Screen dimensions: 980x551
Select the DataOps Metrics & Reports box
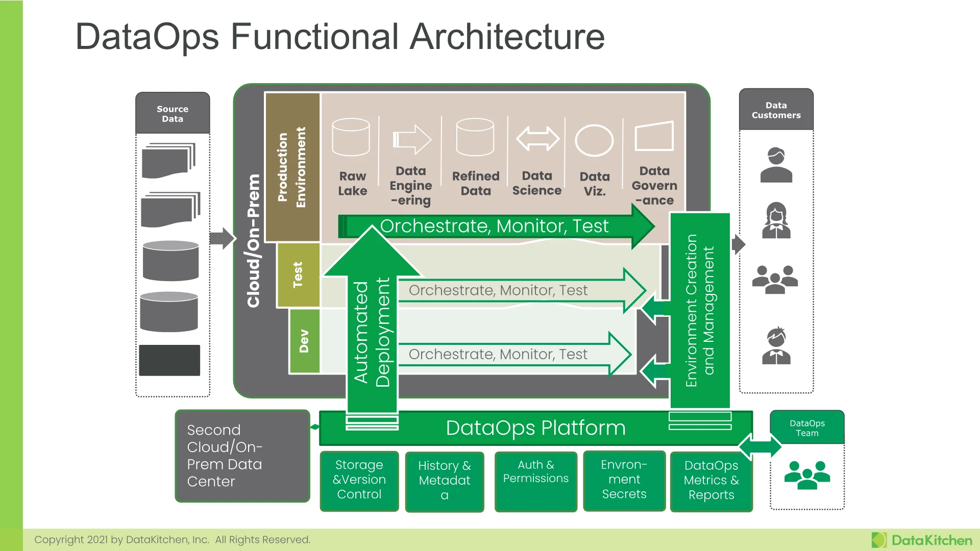712,481
